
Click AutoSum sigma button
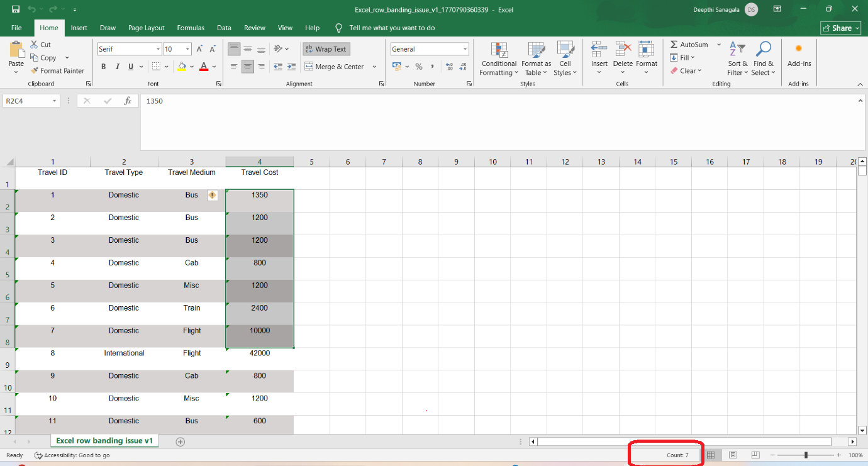[689, 45]
